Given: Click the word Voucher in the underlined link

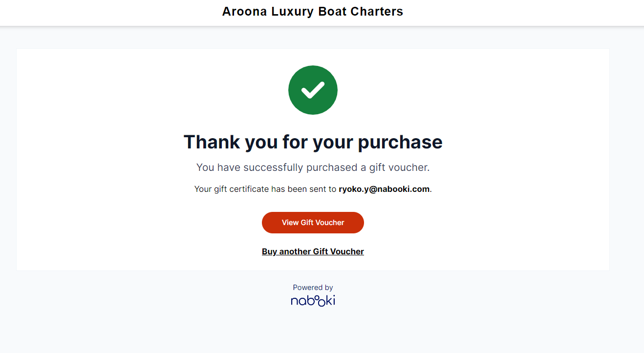Looking at the screenshot, I should 347,251.
